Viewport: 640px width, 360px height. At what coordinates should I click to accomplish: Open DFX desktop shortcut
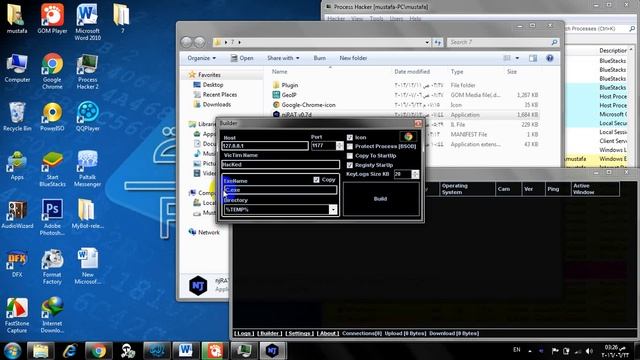point(17,263)
